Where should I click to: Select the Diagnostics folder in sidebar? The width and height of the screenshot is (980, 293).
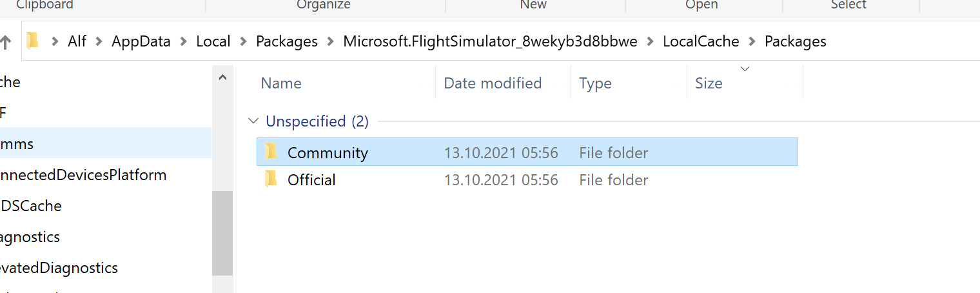(x=30, y=237)
